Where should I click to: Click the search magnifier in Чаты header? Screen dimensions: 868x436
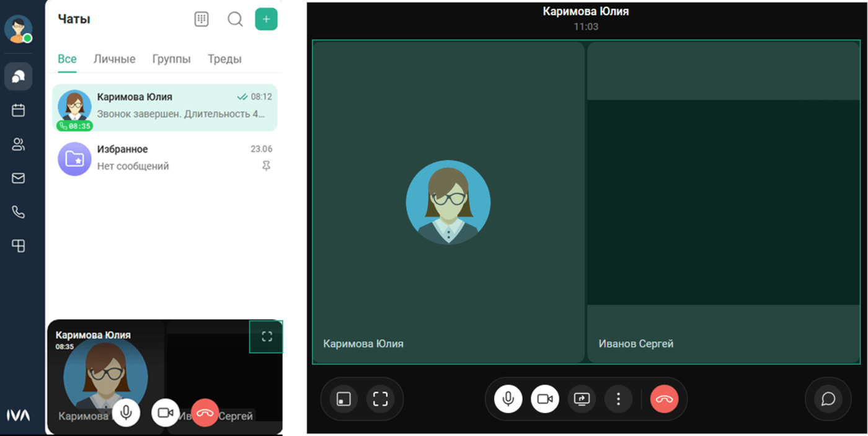pyautogui.click(x=235, y=19)
